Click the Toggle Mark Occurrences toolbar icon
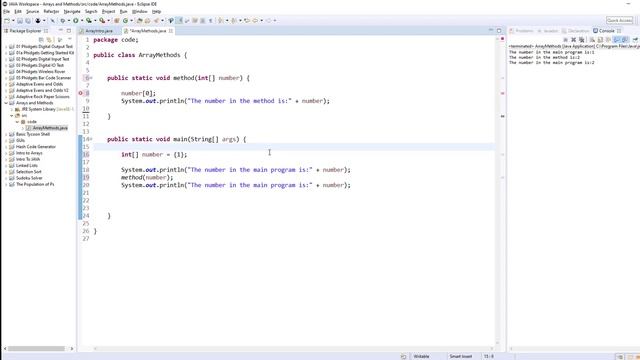Screen dimensions: 640x360 tap(179, 20)
